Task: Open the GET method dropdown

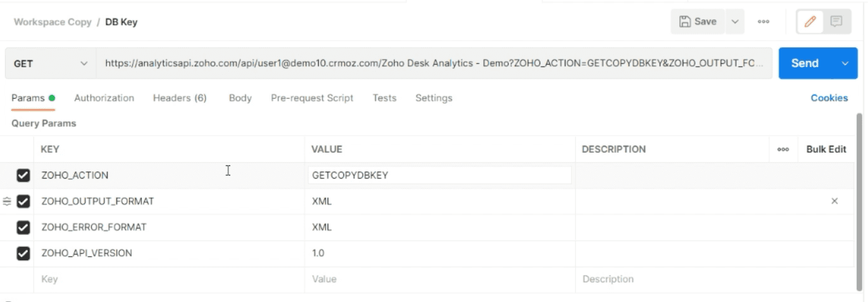Action: pyautogui.click(x=51, y=63)
